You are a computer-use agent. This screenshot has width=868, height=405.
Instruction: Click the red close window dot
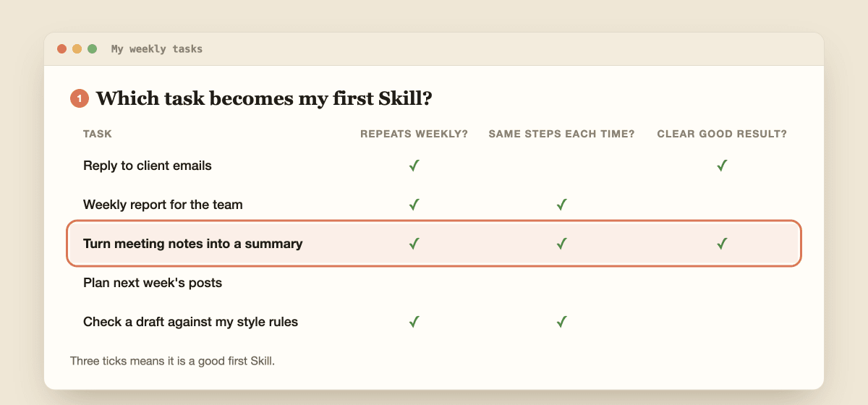[x=61, y=49]
